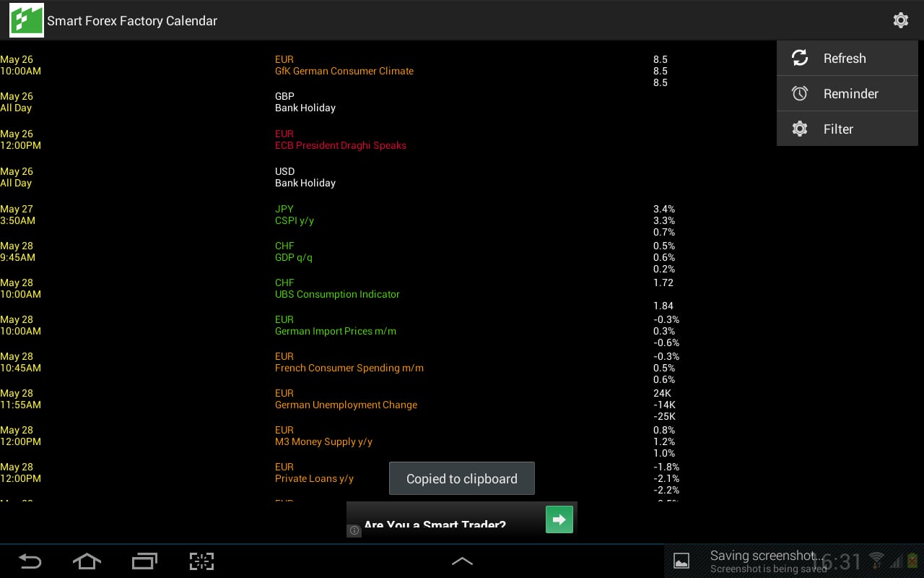Select the USD currency label
The height and width of the screenshot is (578, 924).
click(285, 171)
